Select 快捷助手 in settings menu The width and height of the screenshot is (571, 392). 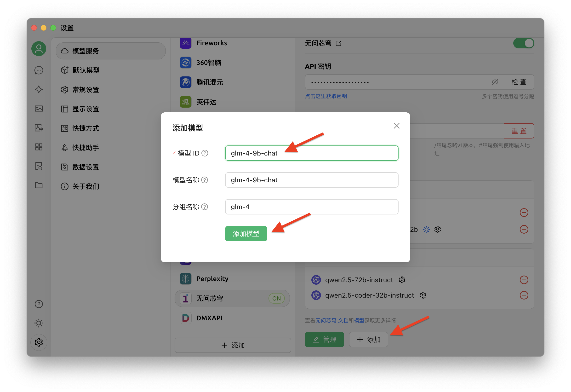pos(111,148)
